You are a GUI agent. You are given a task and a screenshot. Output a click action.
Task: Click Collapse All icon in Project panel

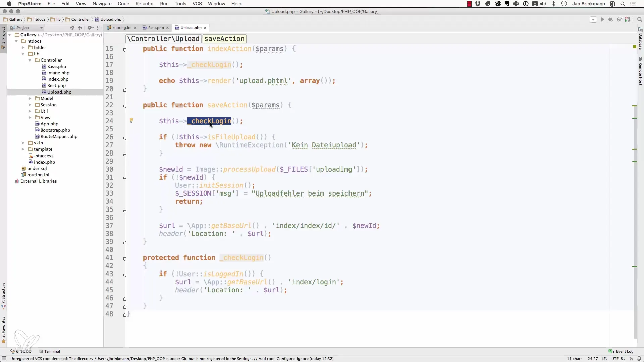[80, 28]
